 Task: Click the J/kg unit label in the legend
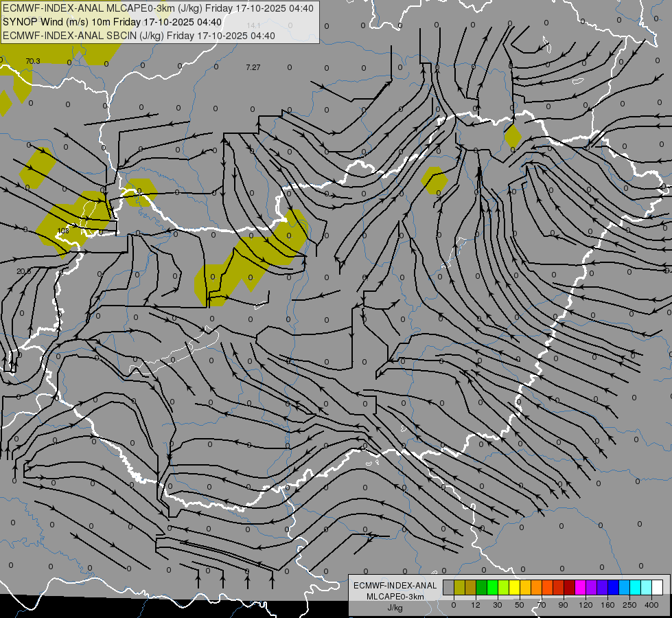pyautogui.click(x=395, y=608)
